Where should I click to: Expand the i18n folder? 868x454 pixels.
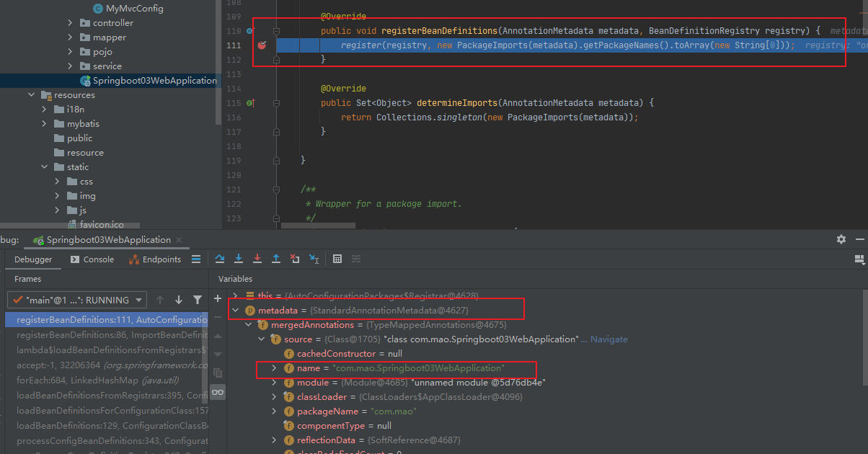tap(45, 110)
